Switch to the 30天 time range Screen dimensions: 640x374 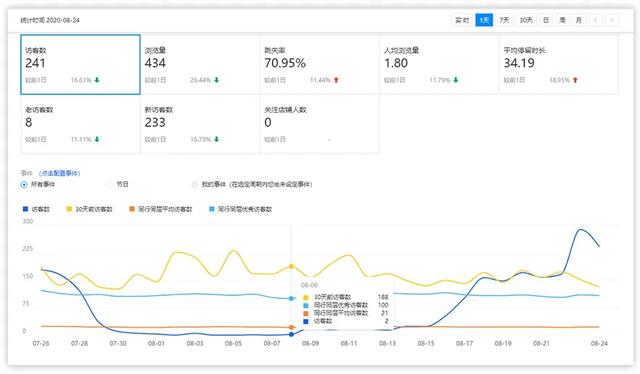coord(526,20)
